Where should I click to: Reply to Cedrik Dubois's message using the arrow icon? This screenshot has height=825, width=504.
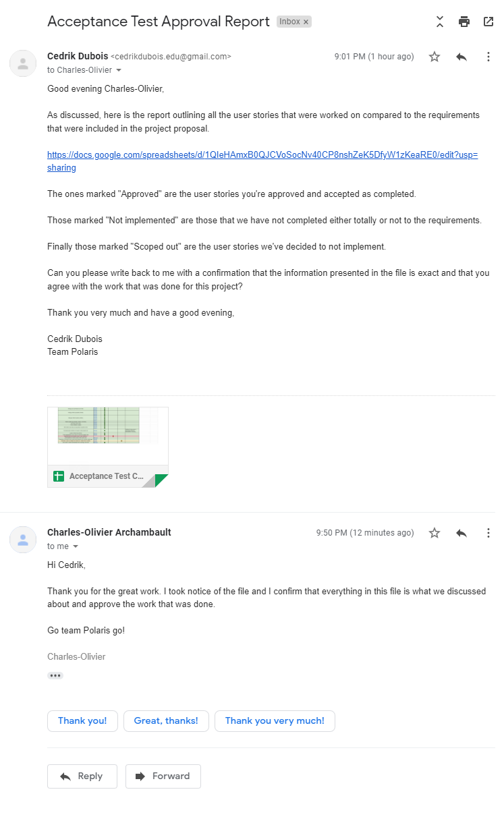(461, 57)
